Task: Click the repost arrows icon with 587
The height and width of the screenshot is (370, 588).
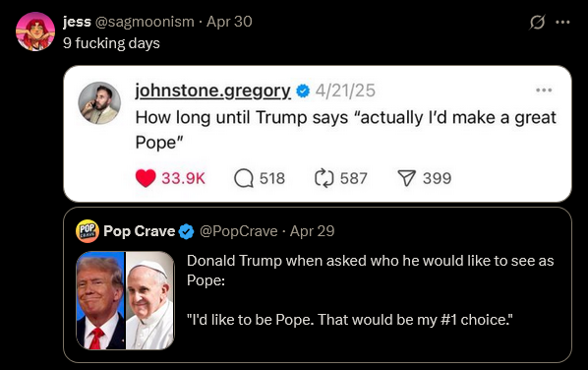Action: [324, 178]
